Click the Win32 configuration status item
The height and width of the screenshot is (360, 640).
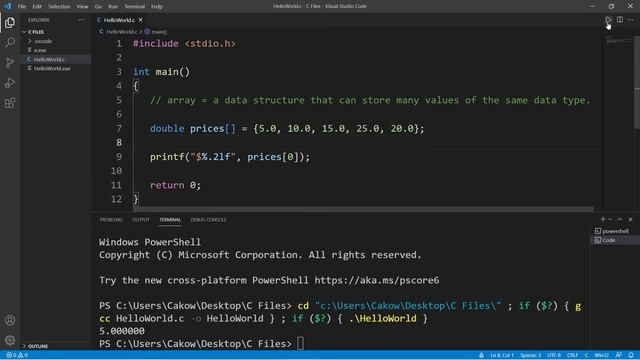click(x=602, y=355)
